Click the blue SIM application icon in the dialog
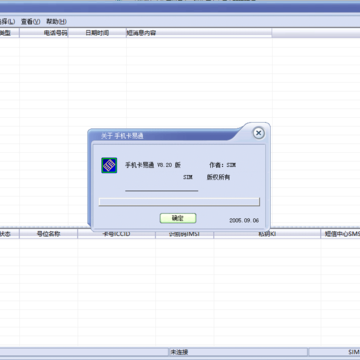Viewport: 360px width, 360px height. click(x=109, y=165)
